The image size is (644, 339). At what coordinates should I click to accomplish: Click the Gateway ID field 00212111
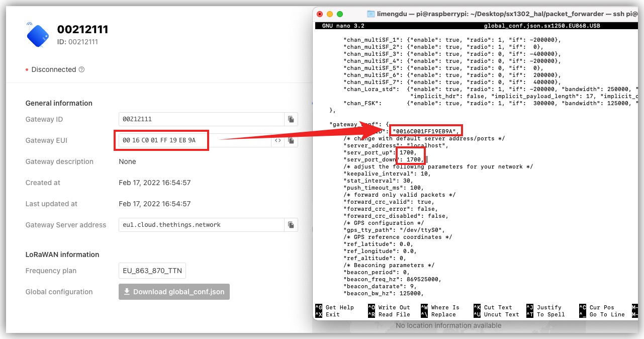point(202,119)
